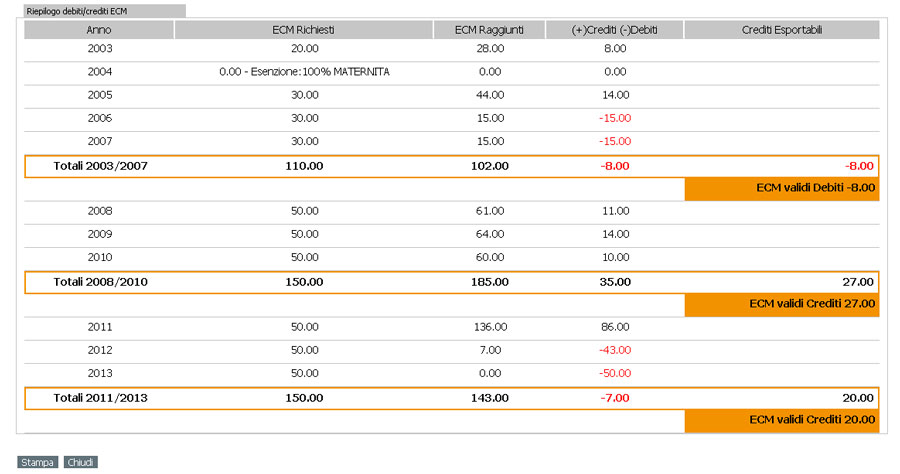900x474 pixels.
Task: Click the Crediti Esportabili column header
Action: click(x=782, y=30)
